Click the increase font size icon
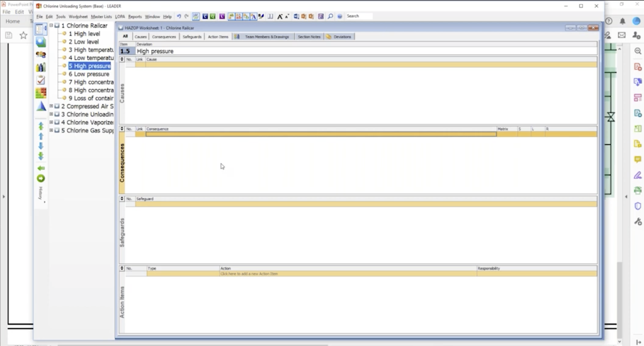Viewport: 644px width, 346px height. pyautogui.click(x=279, y=16)
